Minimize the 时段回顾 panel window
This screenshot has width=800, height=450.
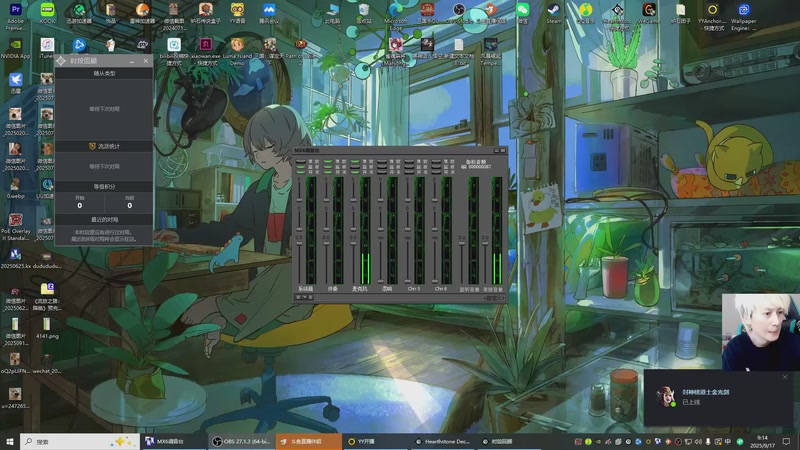click(132, 61)
